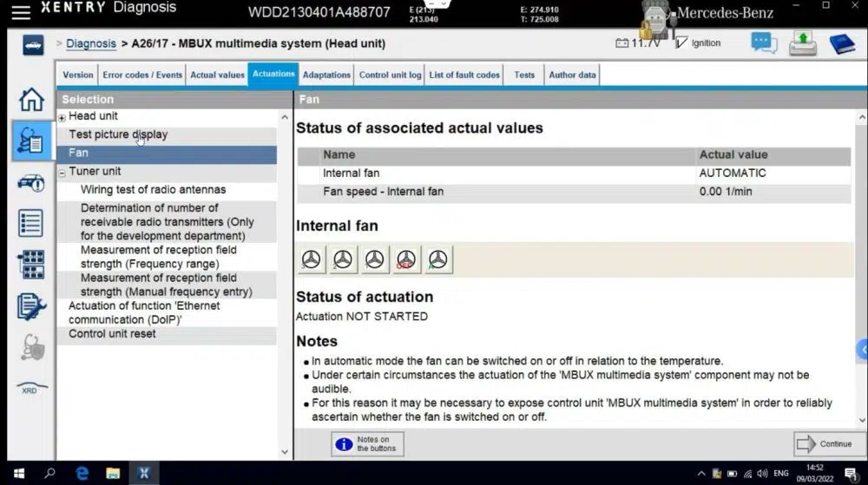The image size is (868, 485).
Task: Open Windows taskbar search
Action: coord(49,474)
